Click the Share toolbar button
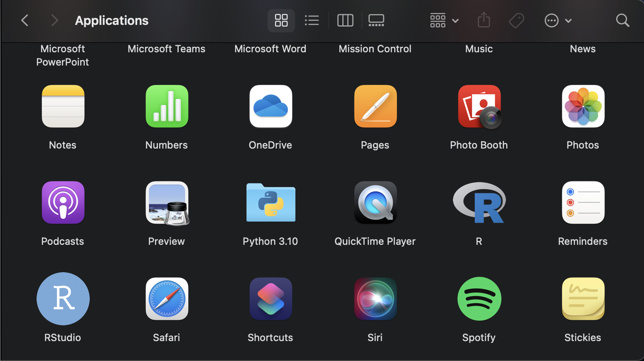The height and width of the screenshot is (361, 644). click(x=484, y=20)
